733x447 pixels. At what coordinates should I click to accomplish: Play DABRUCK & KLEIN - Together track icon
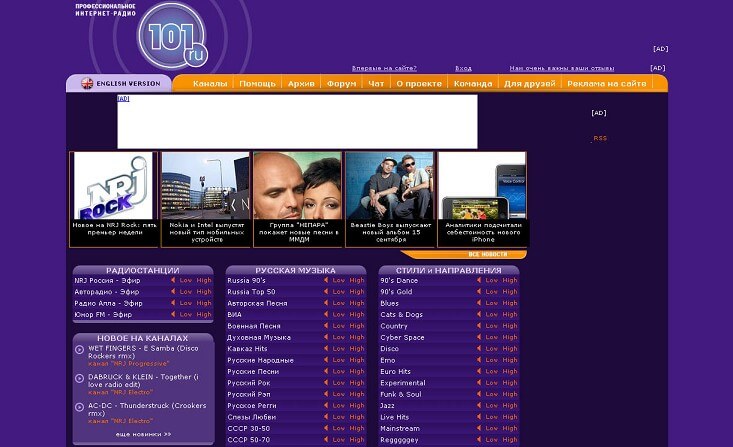click(79, 378)
